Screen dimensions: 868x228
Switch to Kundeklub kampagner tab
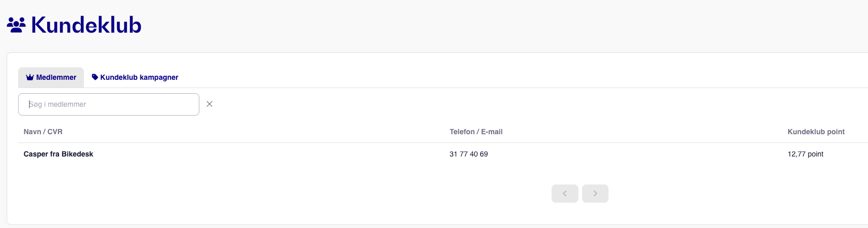[135, 77]
